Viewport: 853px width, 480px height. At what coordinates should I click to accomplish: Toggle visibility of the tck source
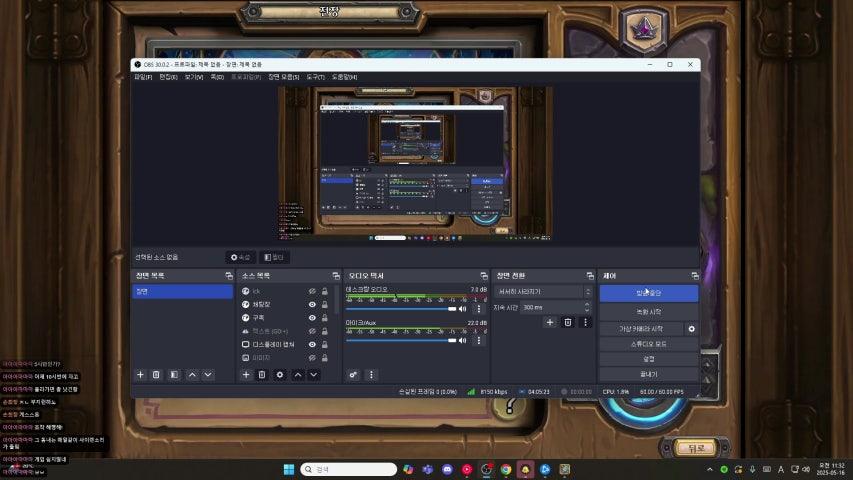(x=312, y=292)
